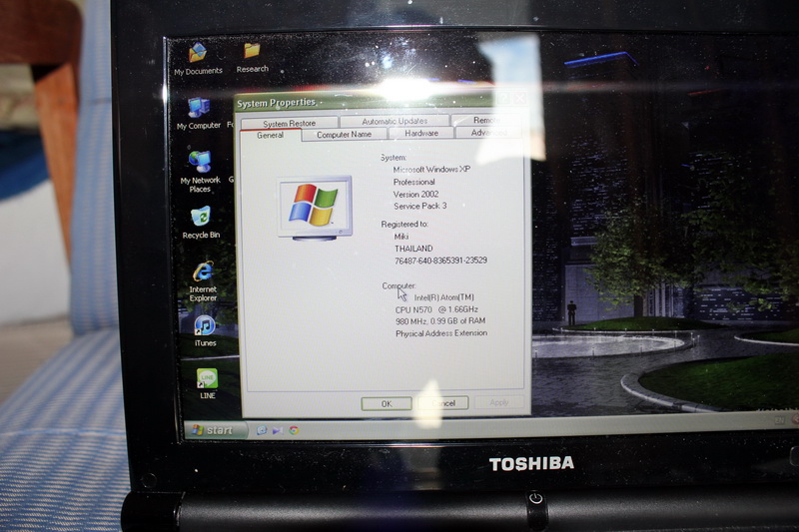Switch to the Computer Name tab

[x=344, y=134]
